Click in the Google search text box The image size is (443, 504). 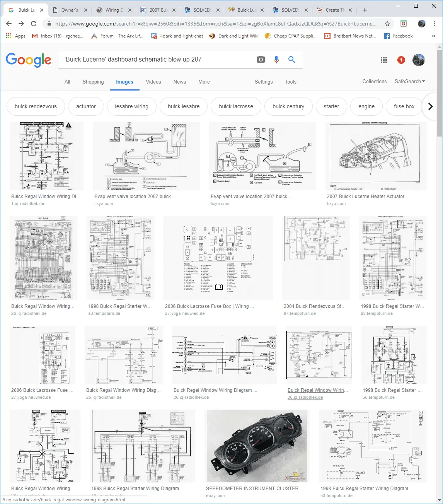tap(155, 60)
